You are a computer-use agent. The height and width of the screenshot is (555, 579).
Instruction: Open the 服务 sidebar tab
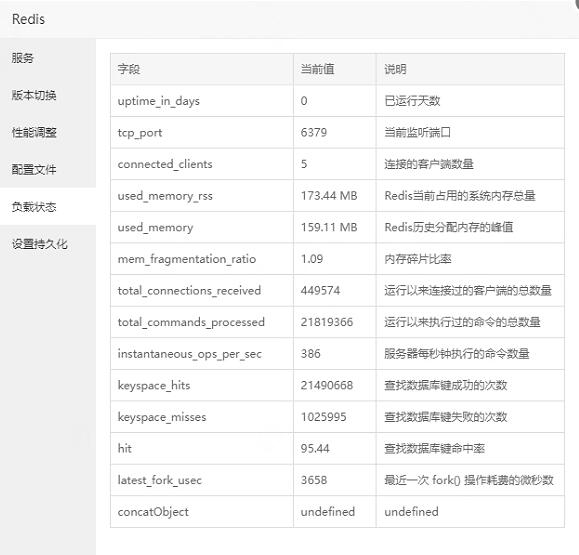48,58
